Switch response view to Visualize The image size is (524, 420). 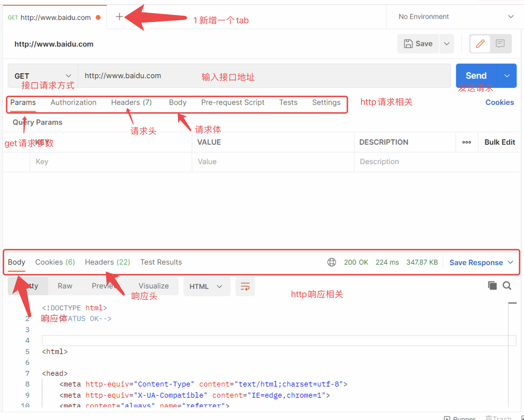[154, 286]
